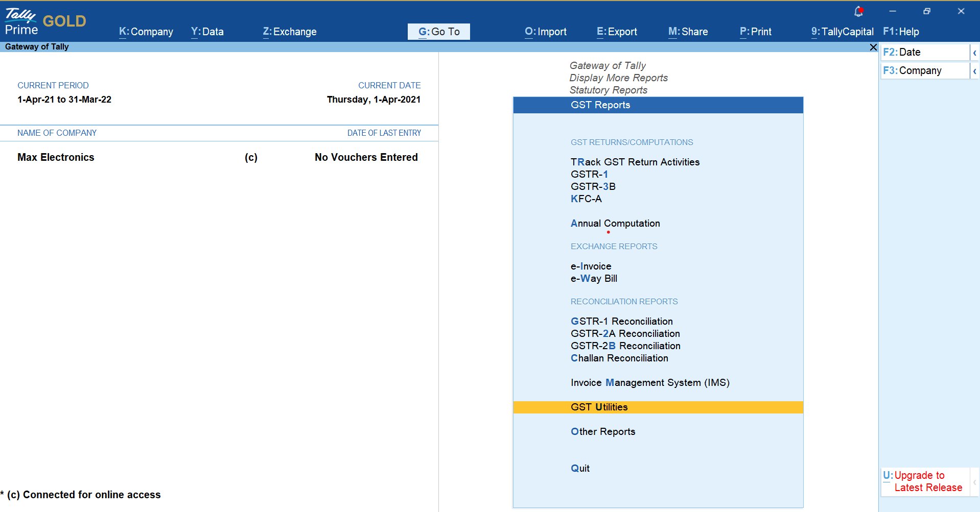Image resolution: width=980 pixels, height=512 pixels.
Task: Click the P: Print menu
Action: coord(755,32)
